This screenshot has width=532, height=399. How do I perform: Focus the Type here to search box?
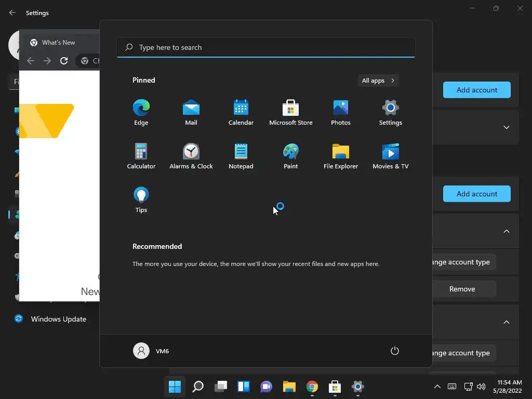(266, 47)
